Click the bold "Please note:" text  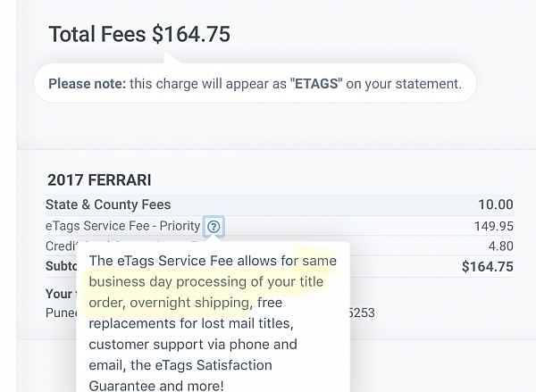coord(87,84)
